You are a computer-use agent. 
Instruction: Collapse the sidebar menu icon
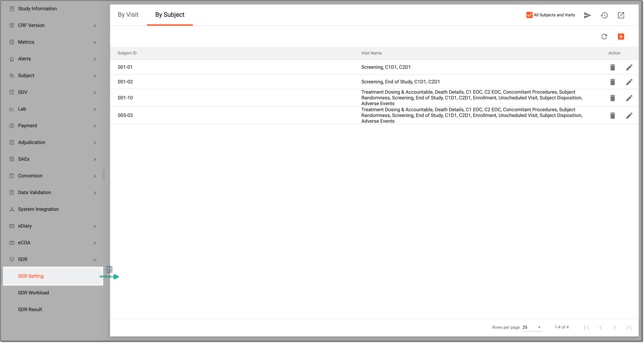click(109, 269)
